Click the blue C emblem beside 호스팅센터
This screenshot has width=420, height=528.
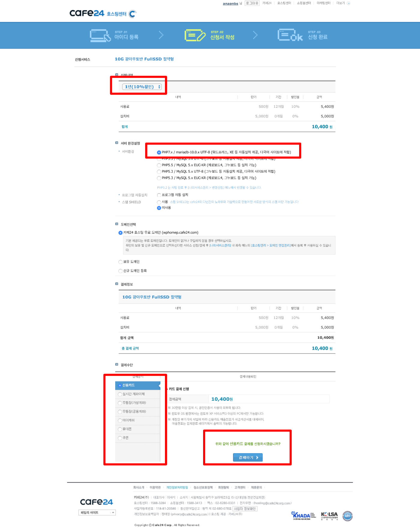pos(132,14)
